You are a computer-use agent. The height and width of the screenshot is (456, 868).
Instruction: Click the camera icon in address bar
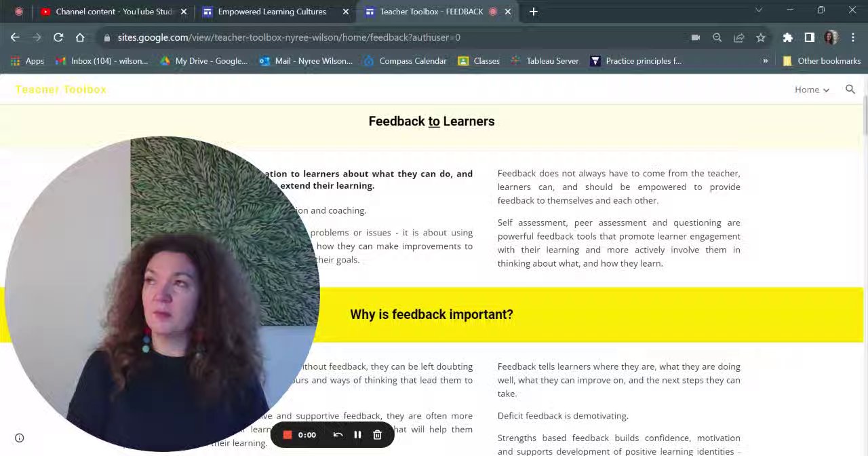coord(696,38)
